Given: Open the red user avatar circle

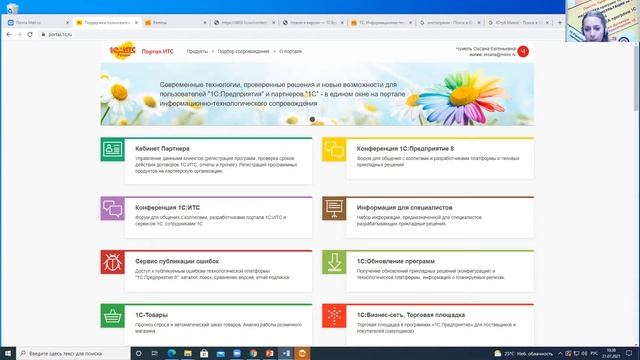Looking at the screenshot, I should 523,51.
